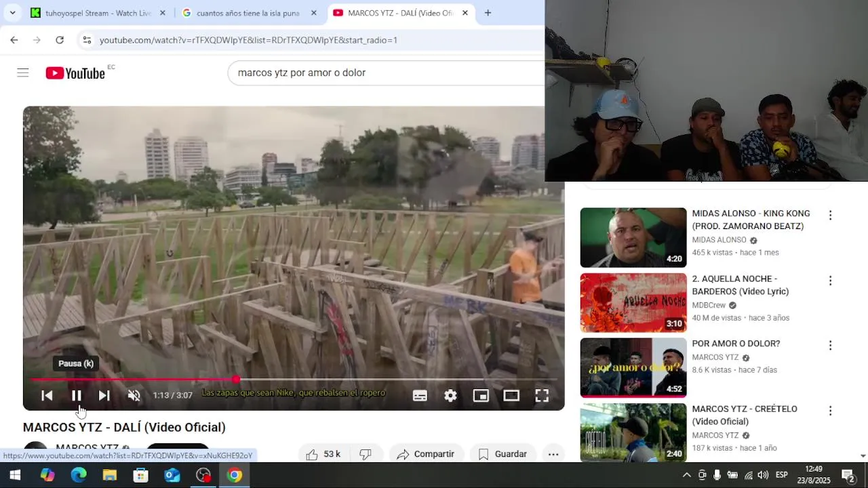Unmute the video player volume

tap(134, 396)
